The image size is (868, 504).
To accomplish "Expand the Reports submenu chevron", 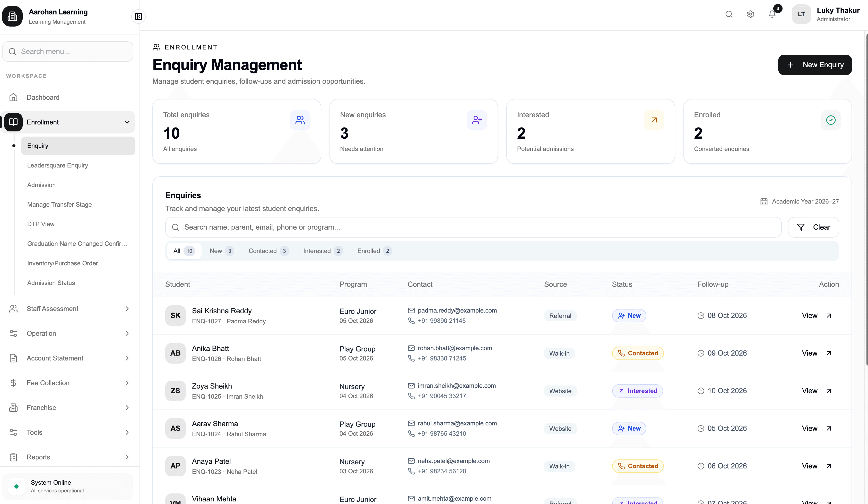I will tap(127, 457).
